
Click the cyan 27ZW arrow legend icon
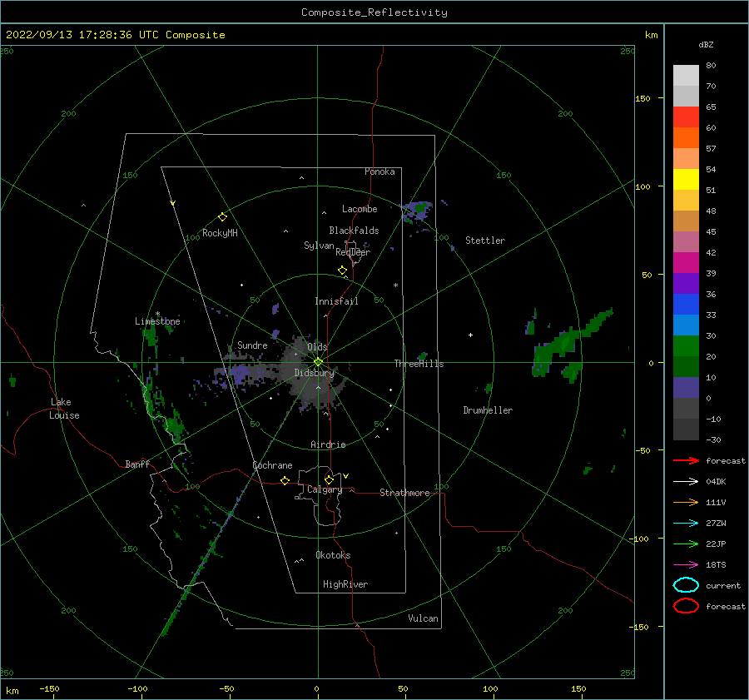click(x=686, y=524)
